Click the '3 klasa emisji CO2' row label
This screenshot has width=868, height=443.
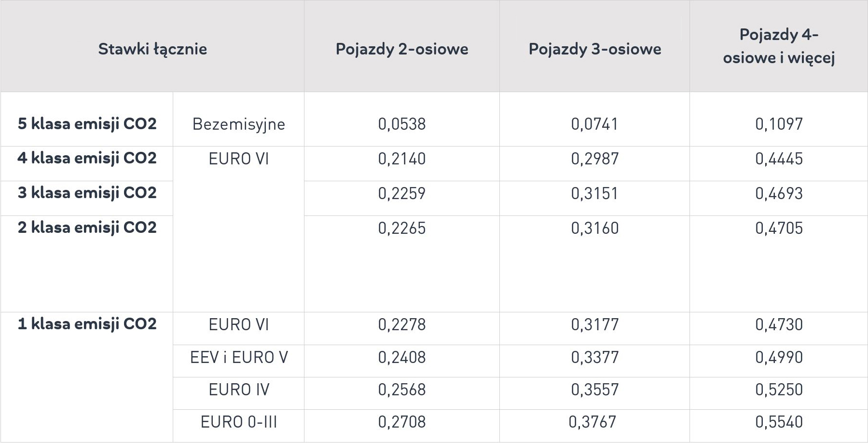(x=87, y=193)
